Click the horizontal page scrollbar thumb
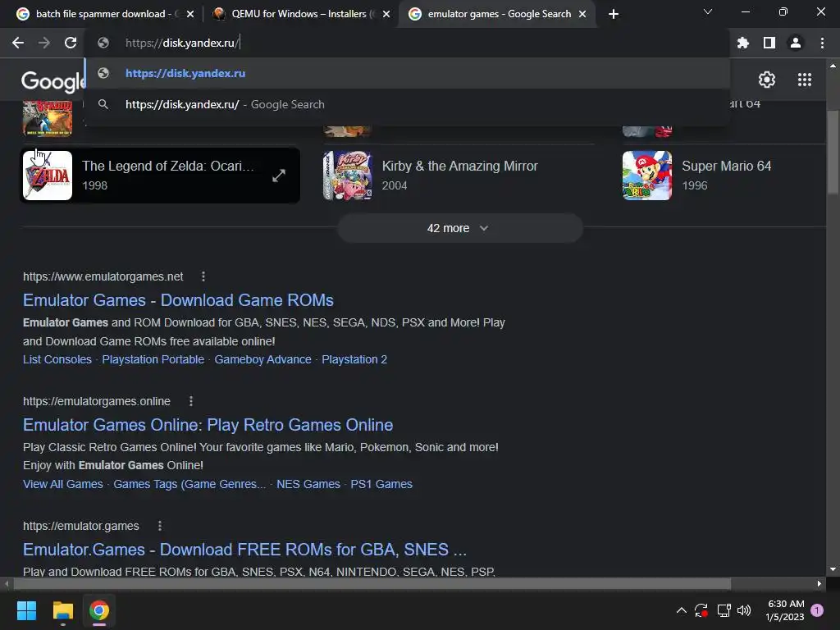 pyautogui.click(x=372, y=583)
